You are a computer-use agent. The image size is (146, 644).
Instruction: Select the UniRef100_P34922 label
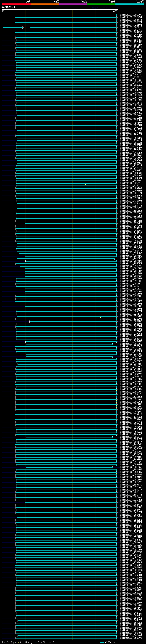click(131, 52)
